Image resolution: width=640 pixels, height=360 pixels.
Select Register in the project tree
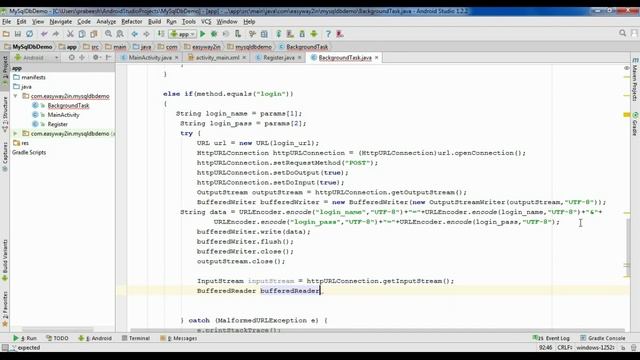click(58, 124)
